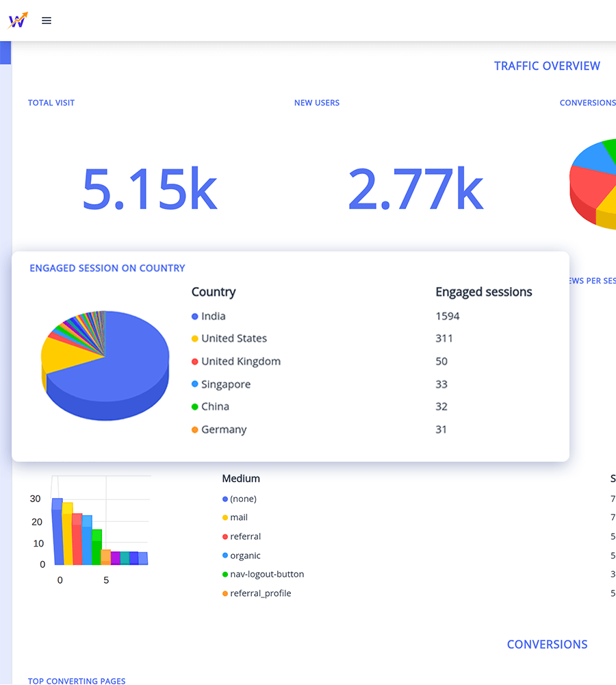Click the W logo icon
The height and width of the screenshot is (685, 616).
point(18,20)
